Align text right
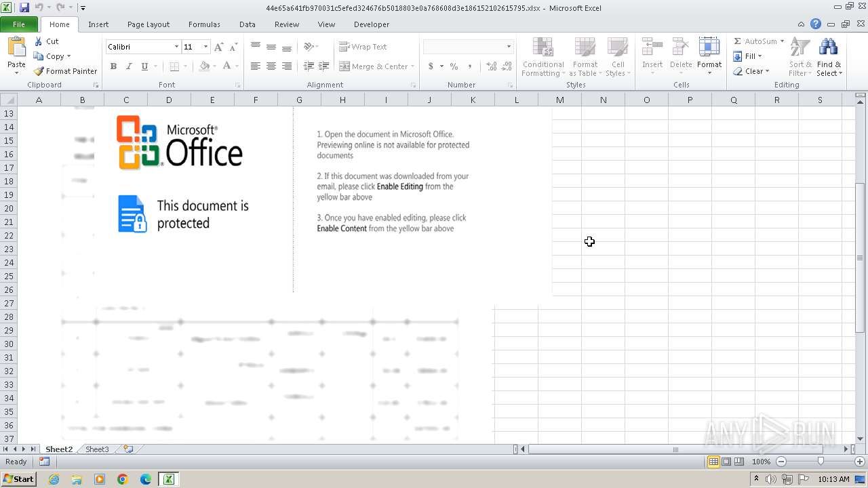Image resolution: width=868 pixels, height=488 pixels. click(287, 66)
